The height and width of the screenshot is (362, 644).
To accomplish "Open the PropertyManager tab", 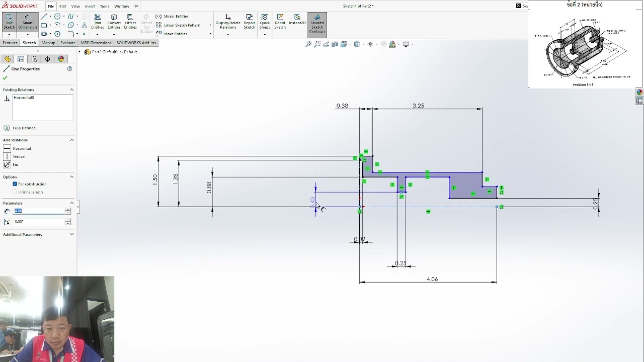I will (x=21, y=59).
